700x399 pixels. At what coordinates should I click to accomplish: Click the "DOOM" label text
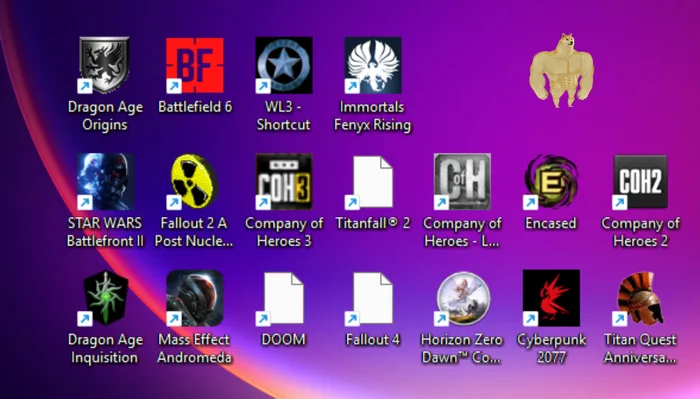coord(283,340)
